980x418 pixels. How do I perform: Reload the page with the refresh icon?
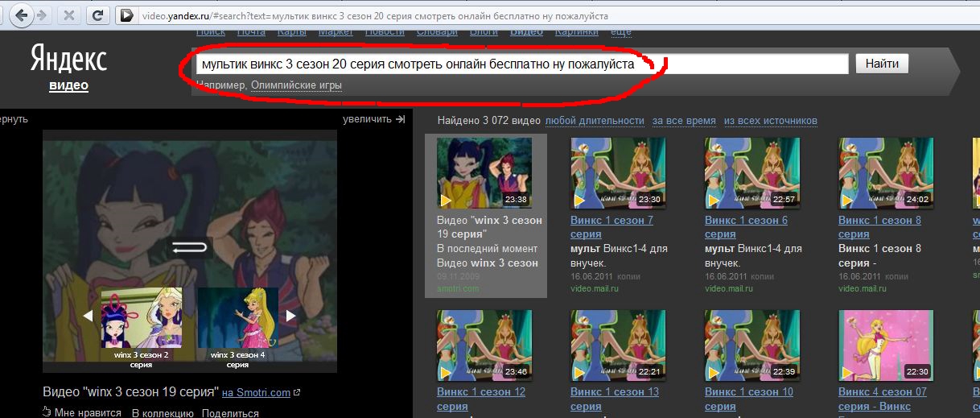coord(97,15)
